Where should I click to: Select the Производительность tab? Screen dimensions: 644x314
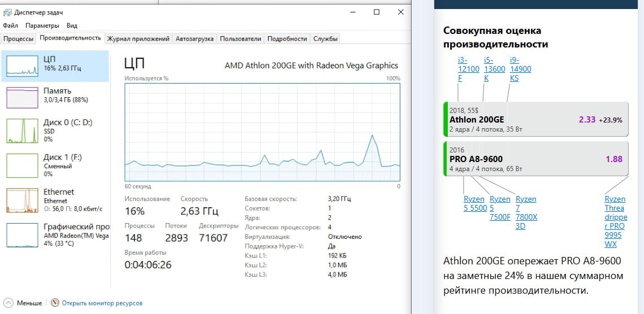(70, 38)
